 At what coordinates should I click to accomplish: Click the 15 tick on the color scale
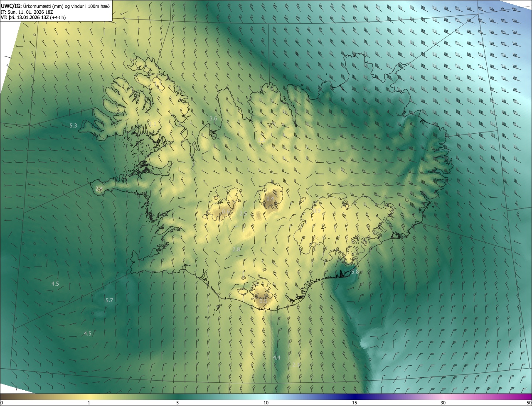coord(355,403)
